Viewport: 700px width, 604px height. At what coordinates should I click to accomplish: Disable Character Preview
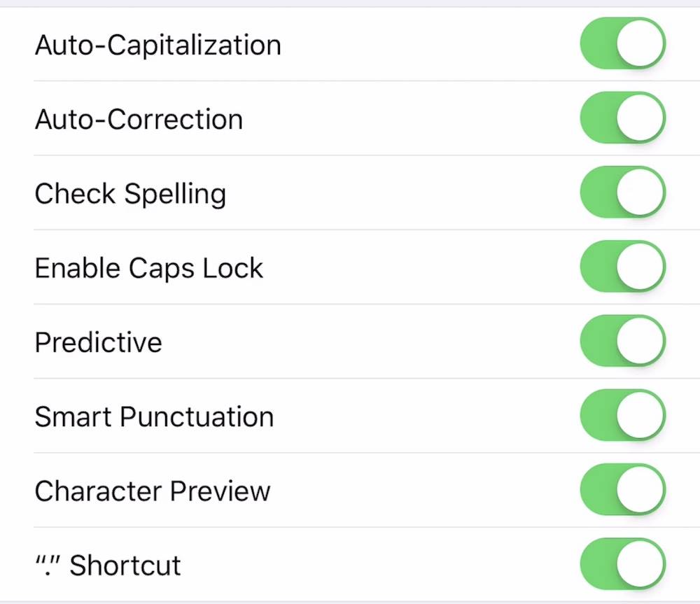(x=622, y=490)
